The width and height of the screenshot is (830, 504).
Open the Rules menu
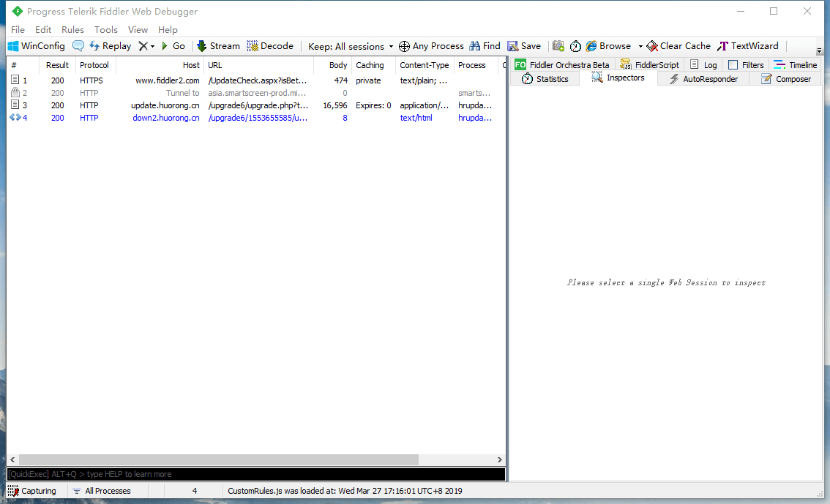click(x=72, y=29)
